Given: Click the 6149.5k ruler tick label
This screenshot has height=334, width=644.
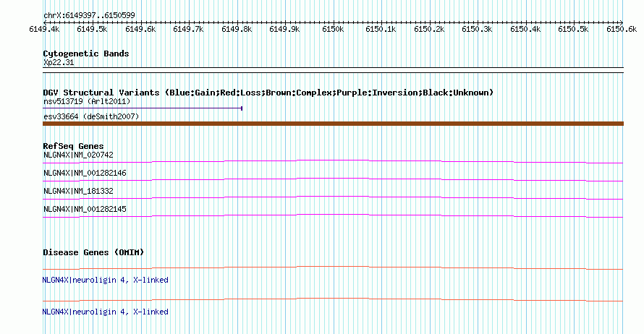Looking at the screenshot, I should tap(92, 29).
